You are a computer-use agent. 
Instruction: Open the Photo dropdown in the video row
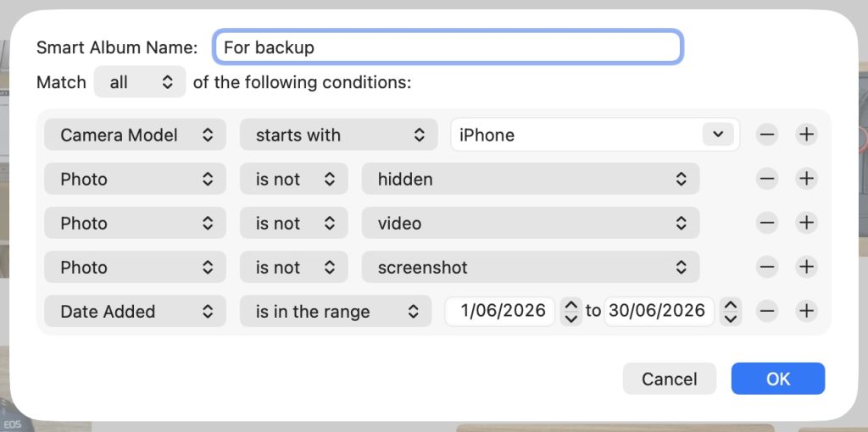click(x=135, y=223)
